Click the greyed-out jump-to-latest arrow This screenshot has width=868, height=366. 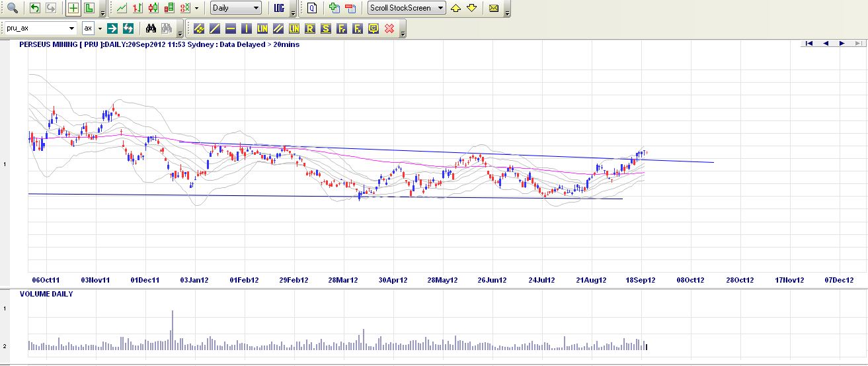(858, 43)
